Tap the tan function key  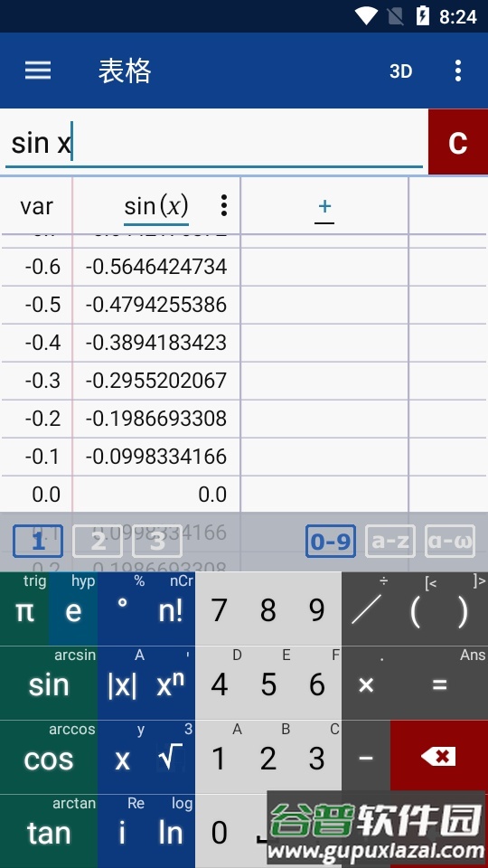pyautogui.click(x=49, y=832)
